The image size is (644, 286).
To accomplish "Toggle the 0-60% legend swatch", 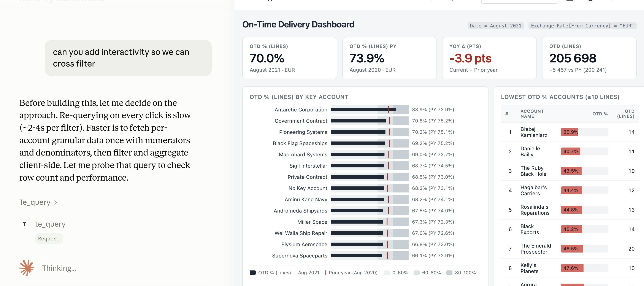I will [x=387, y=273].
